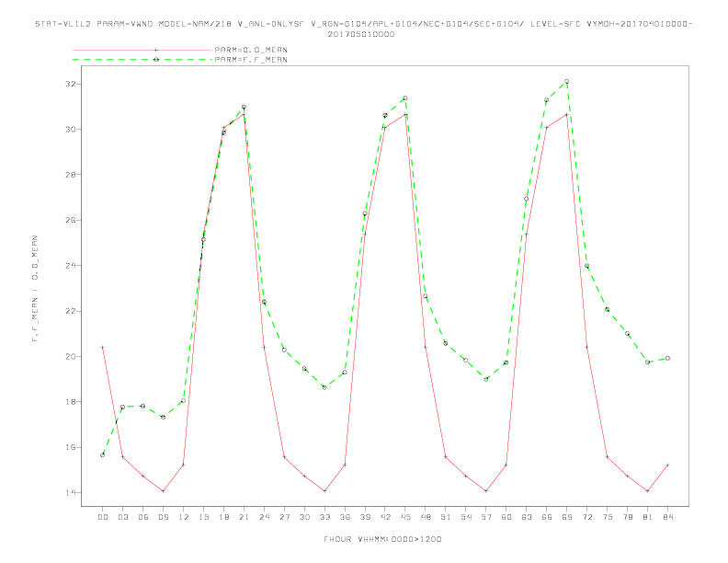The image size is (728, 563).
Task: Click x-axis tick label 48
Action: click(x=426, y=517)
